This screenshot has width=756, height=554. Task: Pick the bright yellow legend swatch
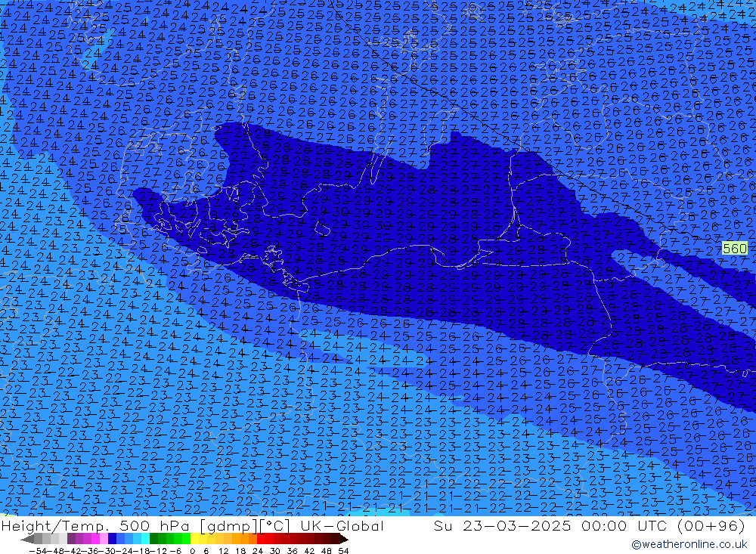[195, 539]
